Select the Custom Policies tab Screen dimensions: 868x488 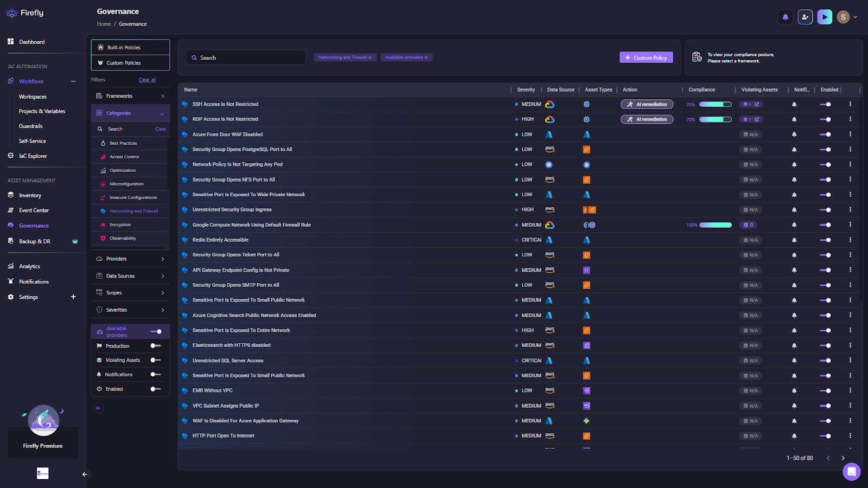(x=130, y=63)
